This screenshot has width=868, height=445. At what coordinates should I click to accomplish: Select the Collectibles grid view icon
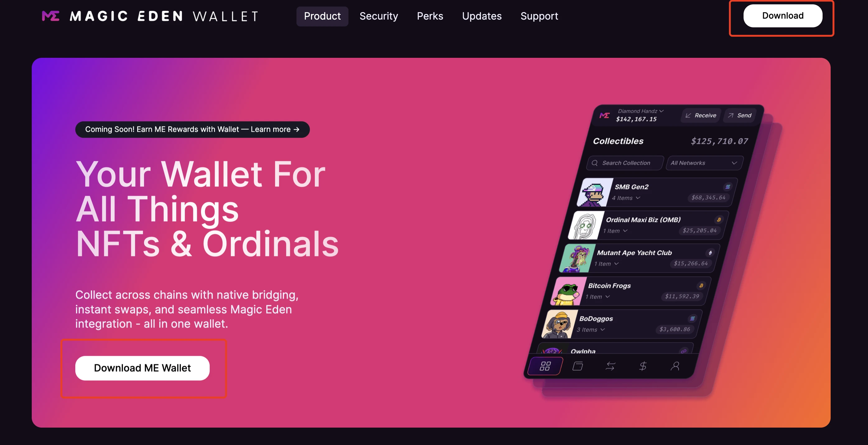click(544, 366)
